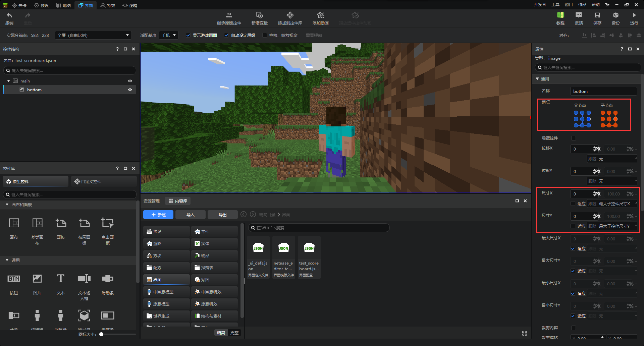Image resolution: width=644 pixels, height=346 pixels.
Task: Switch to the 特效 tab
Action: (108, 5)
